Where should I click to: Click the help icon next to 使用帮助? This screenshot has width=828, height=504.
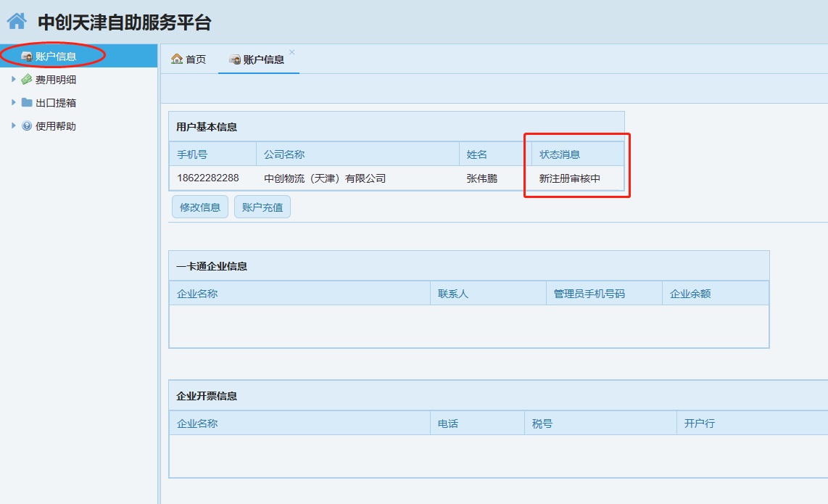coord(27,126)
